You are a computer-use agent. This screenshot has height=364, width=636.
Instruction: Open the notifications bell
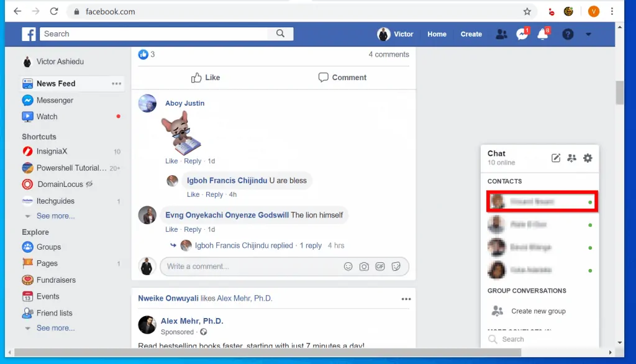click(543, 34)
